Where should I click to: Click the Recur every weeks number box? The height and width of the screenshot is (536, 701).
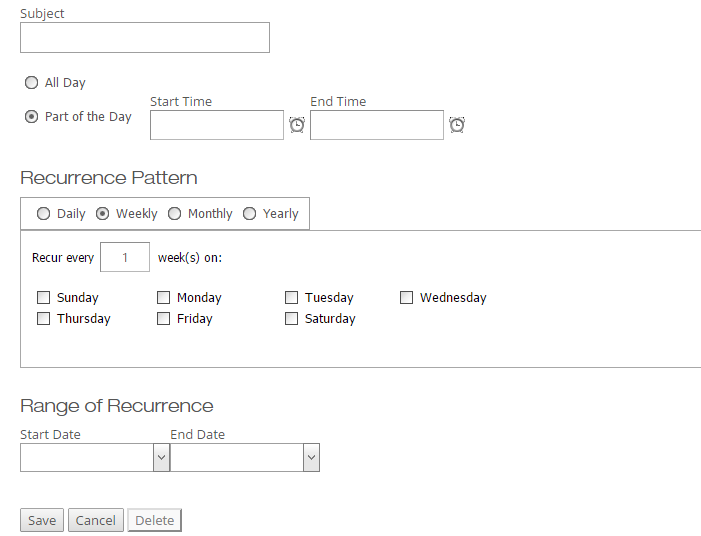coord(125,257)
